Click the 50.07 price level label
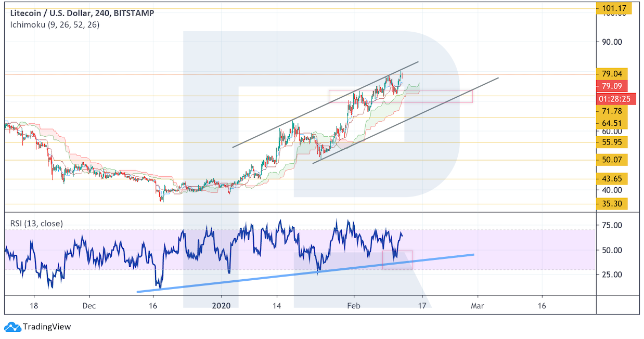Image resolution: width=644 pixels, height=339 pixels. (x=611, y=159)
